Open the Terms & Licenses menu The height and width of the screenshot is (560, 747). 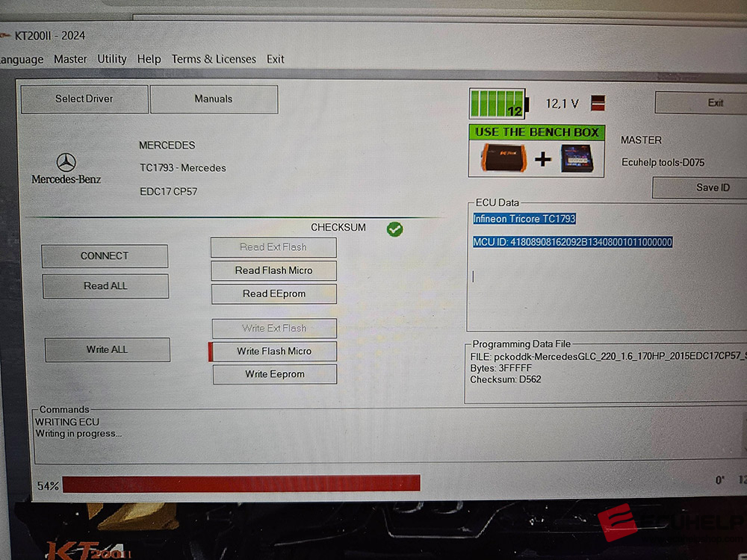214,59
